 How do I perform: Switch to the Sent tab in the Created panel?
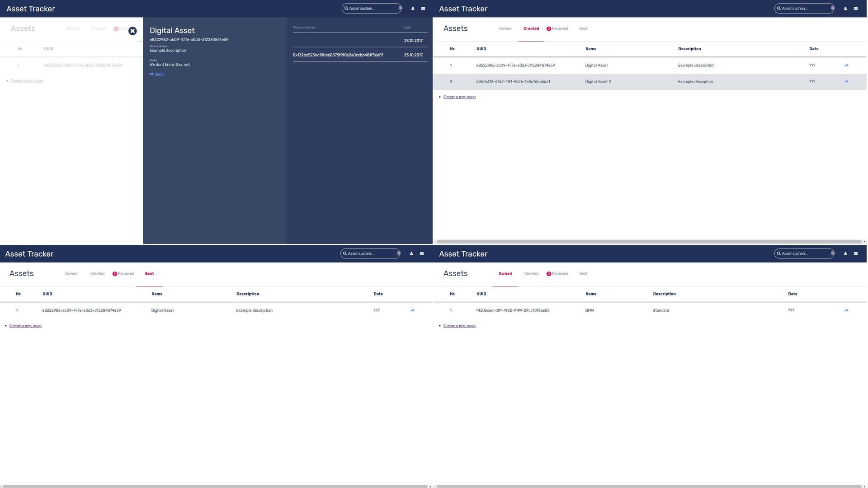583,28
